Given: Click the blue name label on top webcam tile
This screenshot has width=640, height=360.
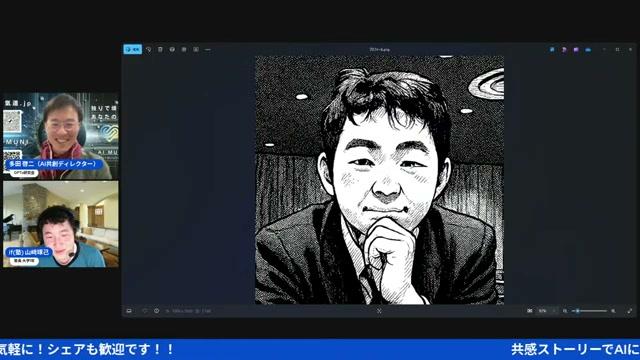Looking at the screenshot, I should pos(53,164).
